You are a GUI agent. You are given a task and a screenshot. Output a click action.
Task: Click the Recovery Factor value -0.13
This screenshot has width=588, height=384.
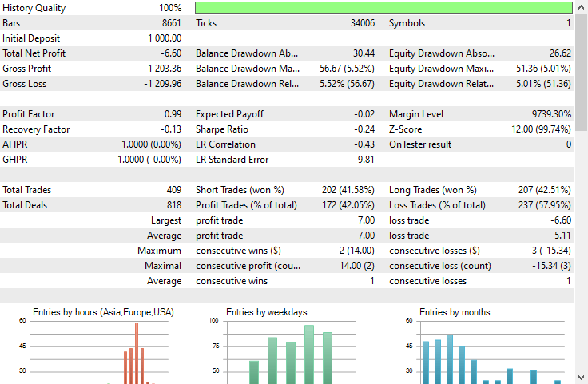click(x=171, y=129)
